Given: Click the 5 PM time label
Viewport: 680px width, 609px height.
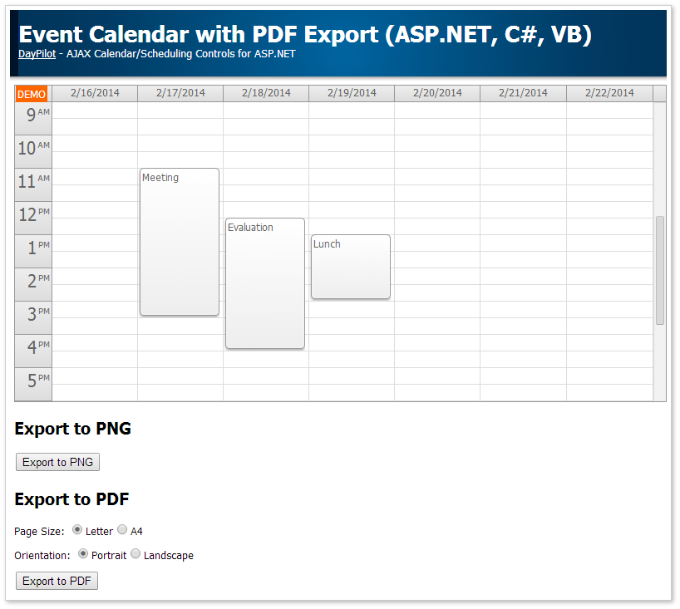Looking at the screenshot, I should 33,381.
